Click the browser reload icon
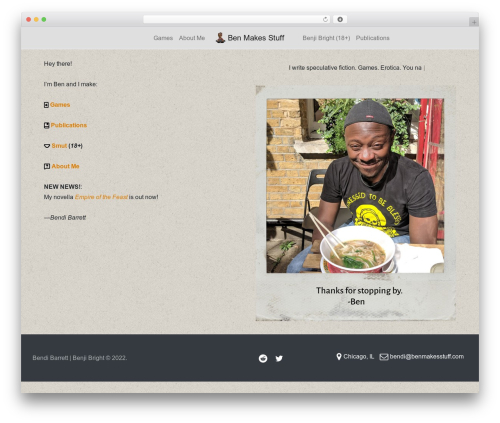The width and height of the screenshot is (500, 423). coord(325,19)
